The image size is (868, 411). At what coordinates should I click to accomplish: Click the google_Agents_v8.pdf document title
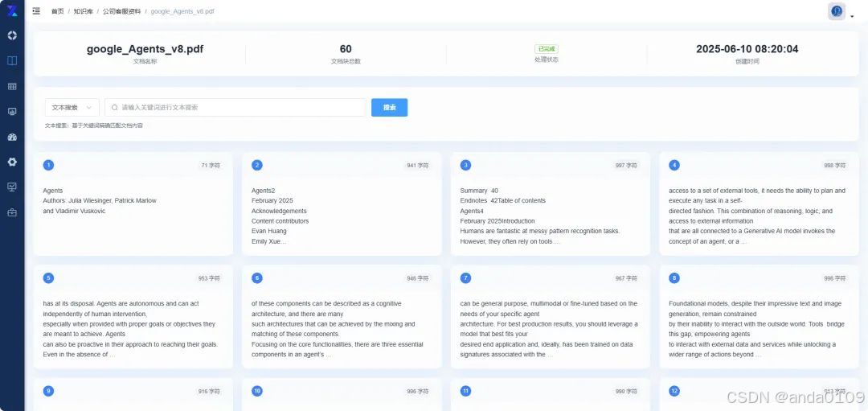click(145, 49)
